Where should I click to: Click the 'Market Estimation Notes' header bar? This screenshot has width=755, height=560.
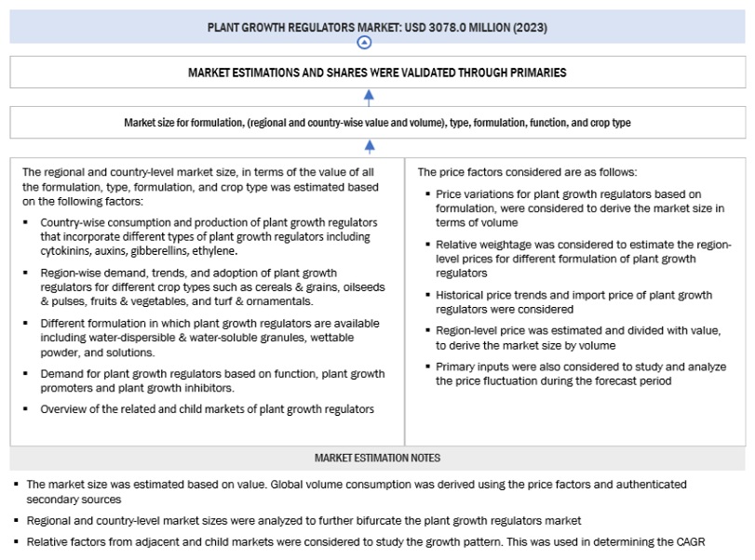[x=377, y=458]
